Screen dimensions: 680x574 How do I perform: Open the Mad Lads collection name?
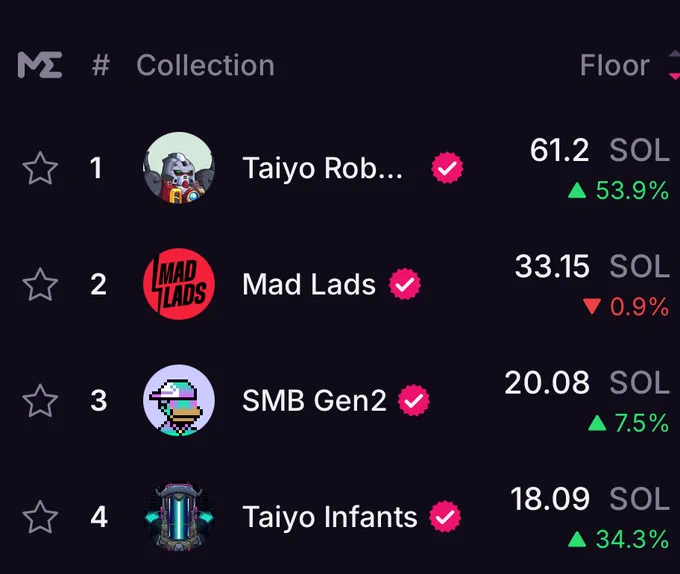click(309, 284)
